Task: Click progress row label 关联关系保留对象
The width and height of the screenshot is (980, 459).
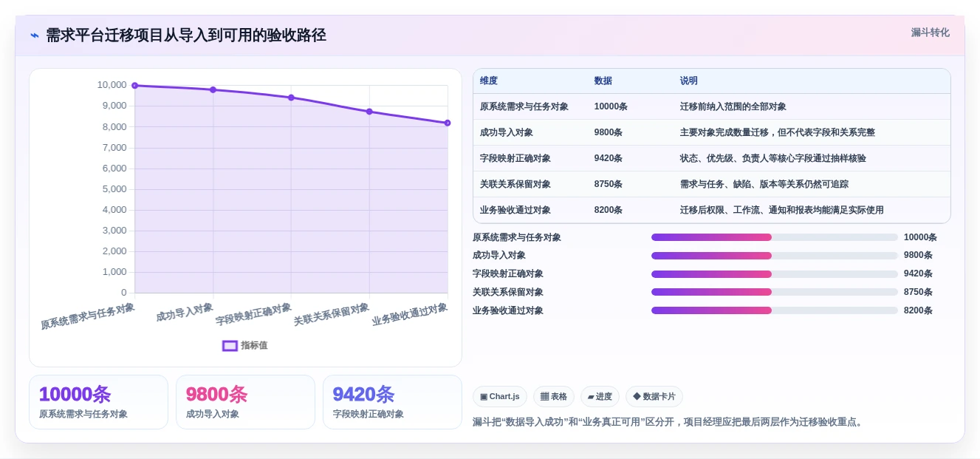Action: point(508,292)
